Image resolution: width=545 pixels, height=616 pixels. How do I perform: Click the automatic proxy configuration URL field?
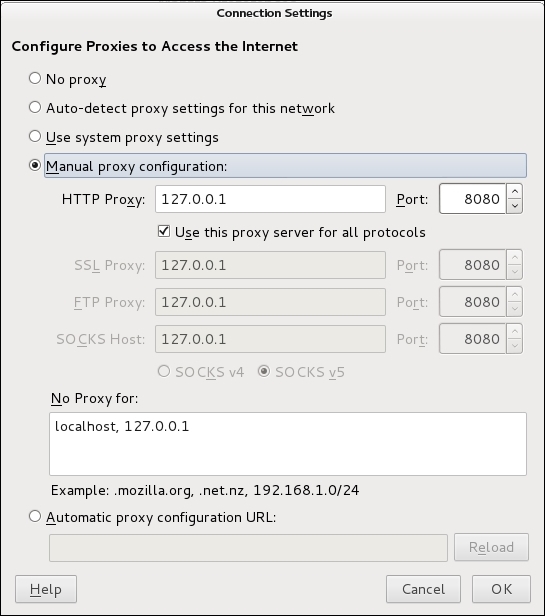coord(248,548)
